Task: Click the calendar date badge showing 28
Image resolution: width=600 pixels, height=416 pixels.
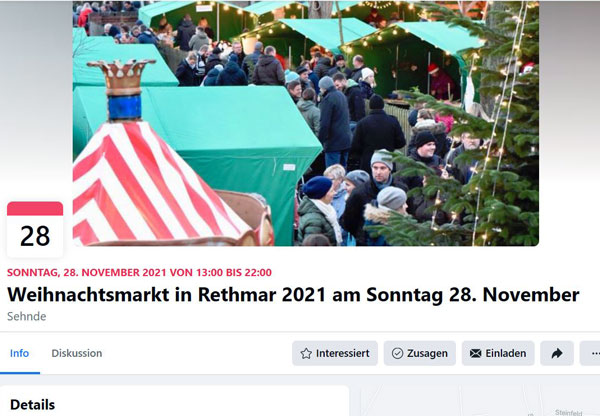Action: coord(35,229)
